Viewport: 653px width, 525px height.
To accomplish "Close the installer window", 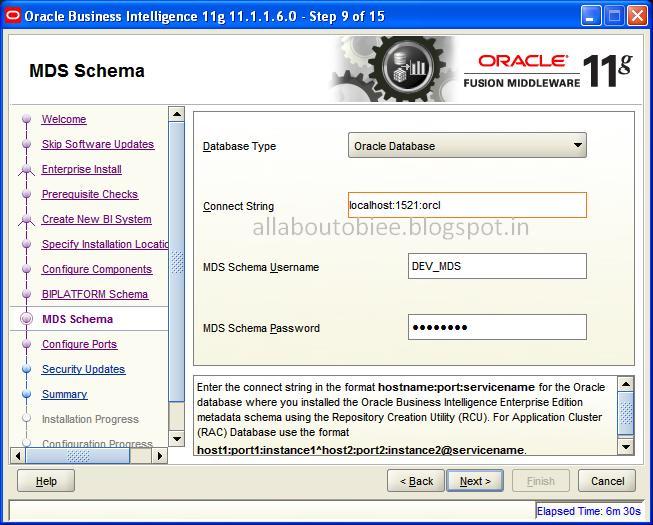I will [637, 16].
